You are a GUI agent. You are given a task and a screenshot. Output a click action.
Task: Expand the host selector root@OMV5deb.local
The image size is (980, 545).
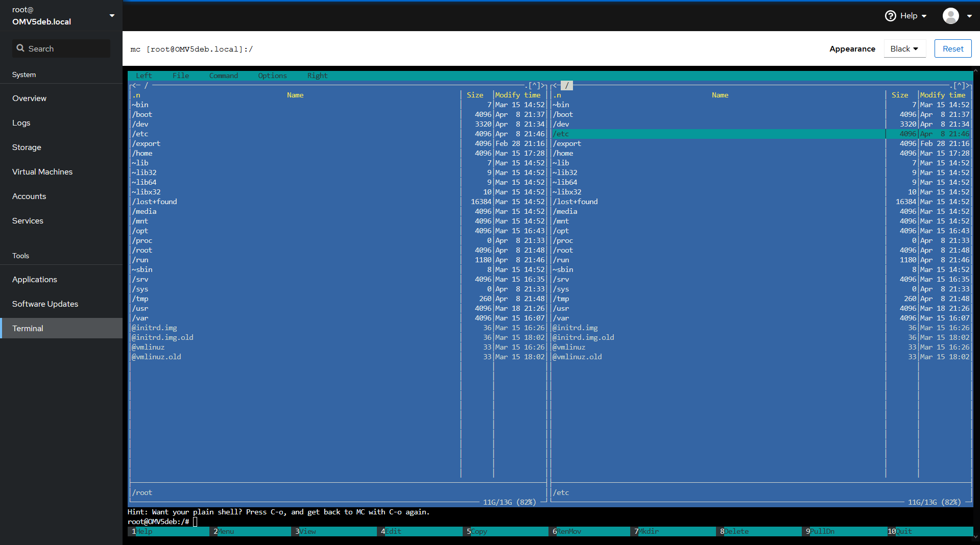coord(61,16)
